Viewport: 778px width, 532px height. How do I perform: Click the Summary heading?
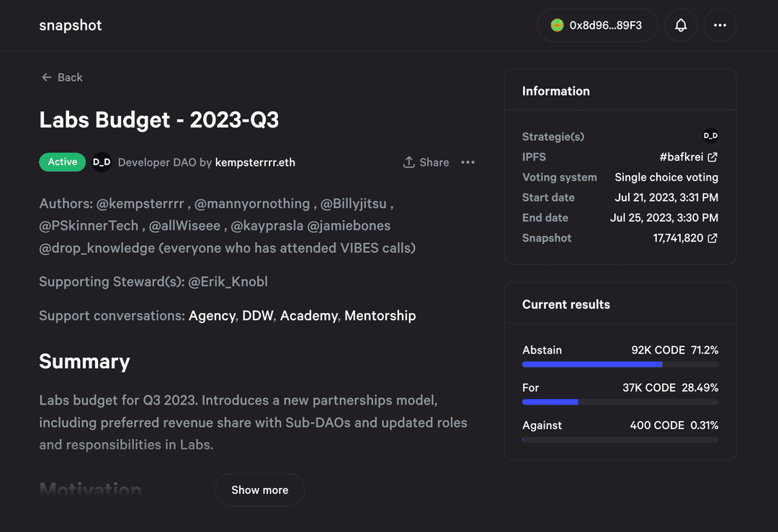pyautogui.click(x=85, y=362)
